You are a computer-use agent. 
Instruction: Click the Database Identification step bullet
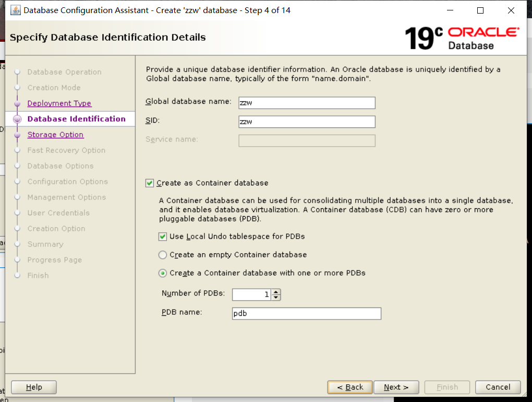click(x=17, y=119)
